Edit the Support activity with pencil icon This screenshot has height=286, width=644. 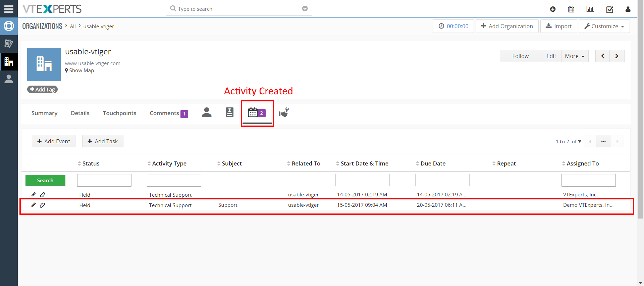point(34,205)
